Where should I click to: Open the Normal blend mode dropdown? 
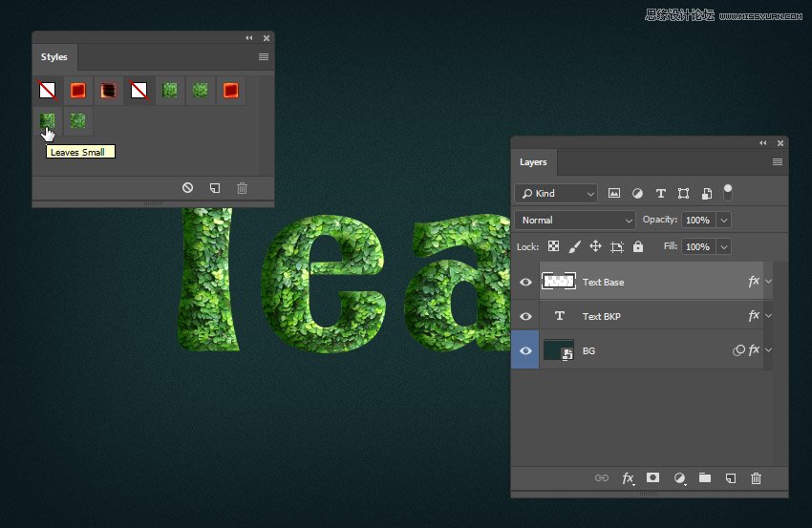click(x=575, y=220)
